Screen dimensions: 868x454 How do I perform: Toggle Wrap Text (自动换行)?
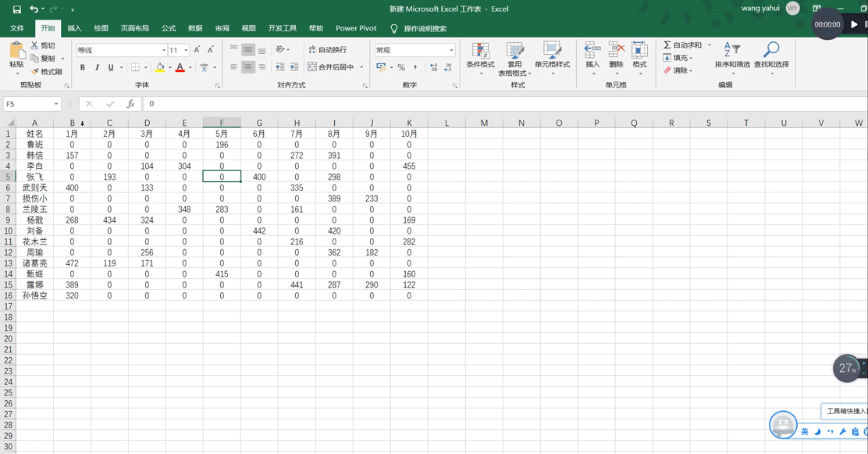[328, 50]
